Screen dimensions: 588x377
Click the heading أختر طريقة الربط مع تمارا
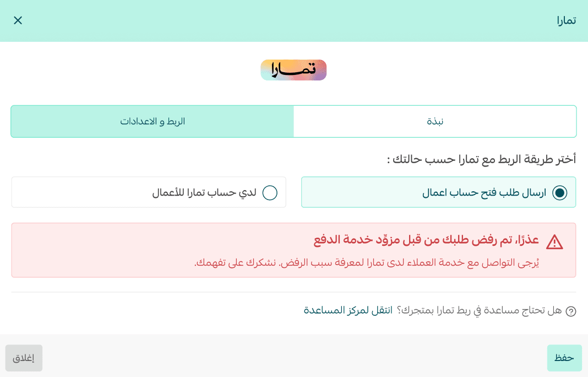481,159
